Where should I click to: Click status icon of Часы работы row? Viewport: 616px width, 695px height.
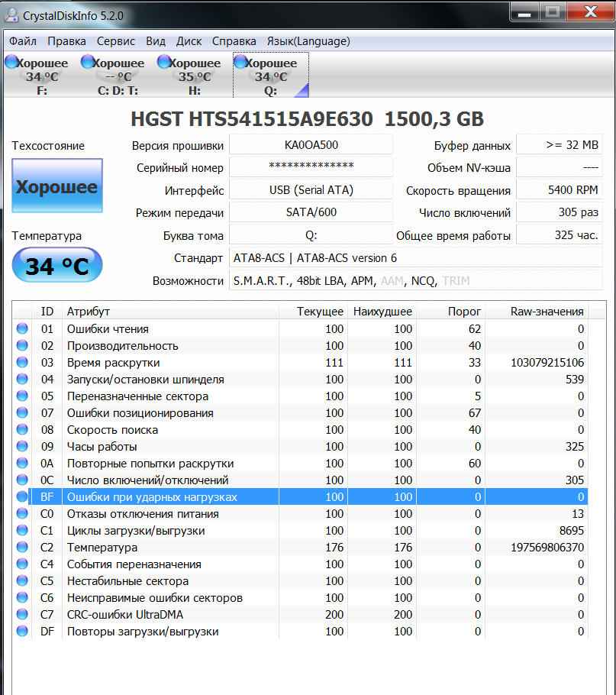(x=22, y=446)
